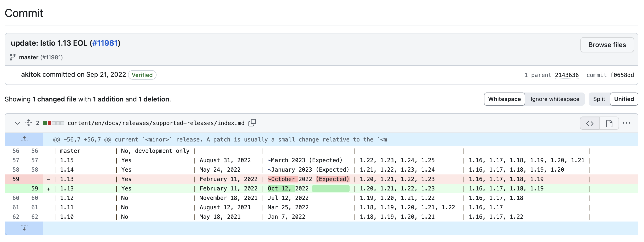Click 'November 18, 2021' date cell
This screenshot has width=644, height=242.
(228, 198)
